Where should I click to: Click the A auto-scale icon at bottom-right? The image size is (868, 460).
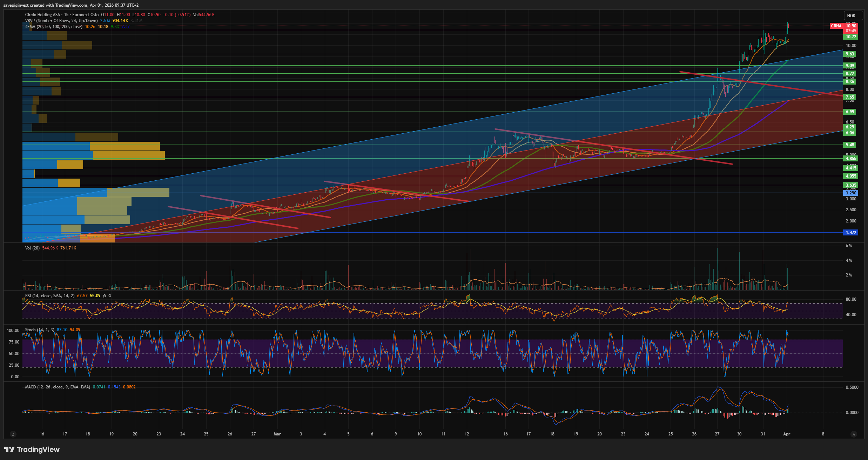pyautogui.click(x=854, y=434)
